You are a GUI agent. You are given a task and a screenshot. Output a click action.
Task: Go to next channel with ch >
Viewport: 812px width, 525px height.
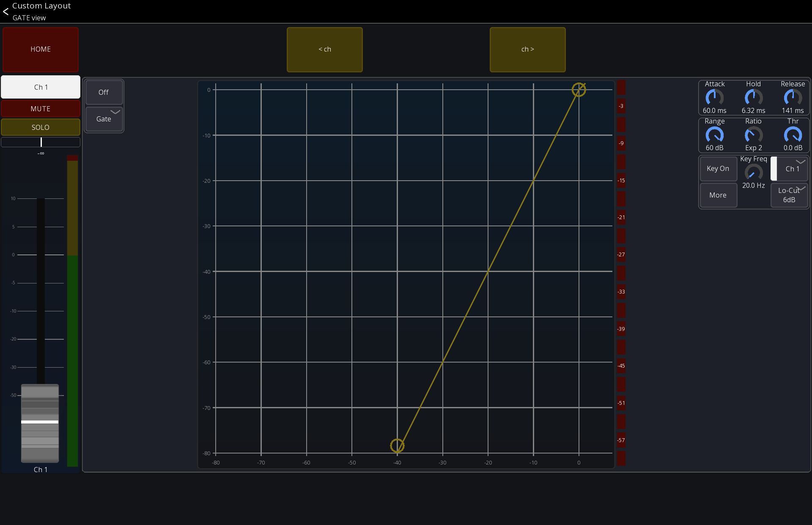(x=527, y=49)
